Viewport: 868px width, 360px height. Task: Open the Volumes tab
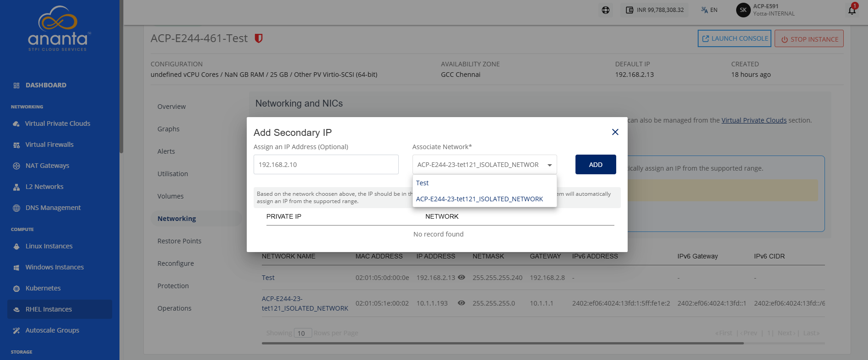point(170,196)
